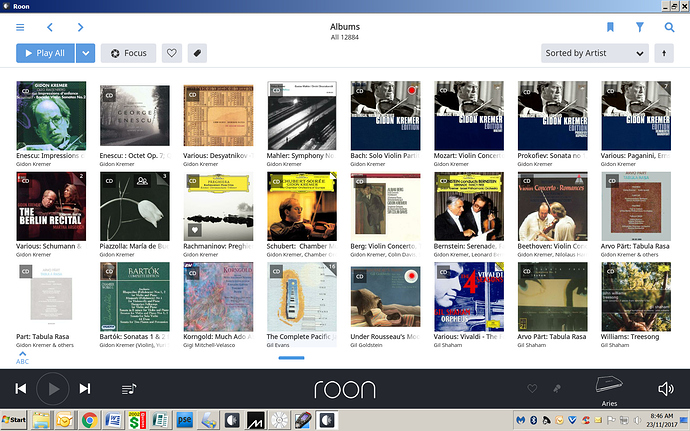Open album Various: Vivaldi Four Seasons

(469, 297)
